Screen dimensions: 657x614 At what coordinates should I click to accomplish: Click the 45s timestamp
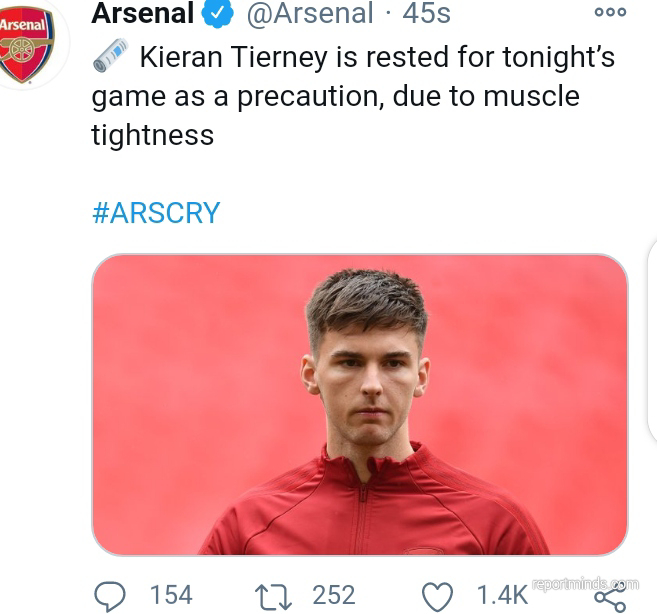[427, 13]
